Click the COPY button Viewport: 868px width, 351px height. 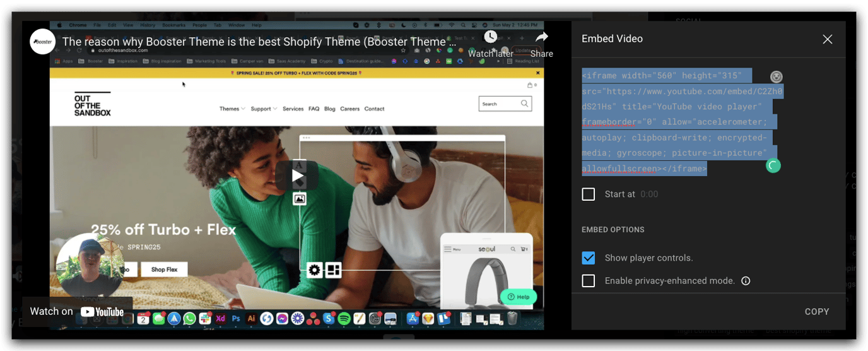817,312
